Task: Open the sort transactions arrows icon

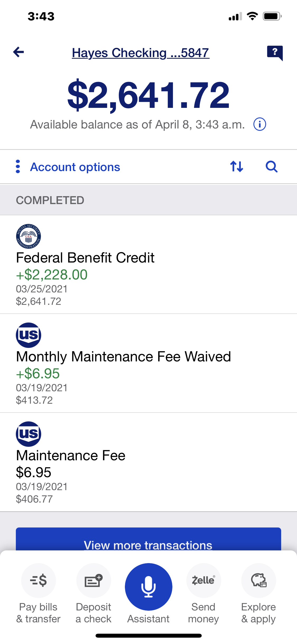Action: pyautogui.click(x=237, y=167)
